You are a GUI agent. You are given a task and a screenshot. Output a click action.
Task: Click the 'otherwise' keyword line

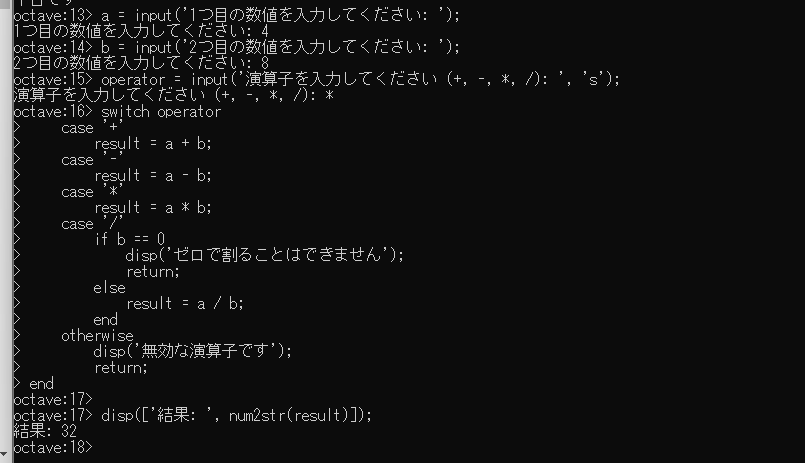click(96, 336)
